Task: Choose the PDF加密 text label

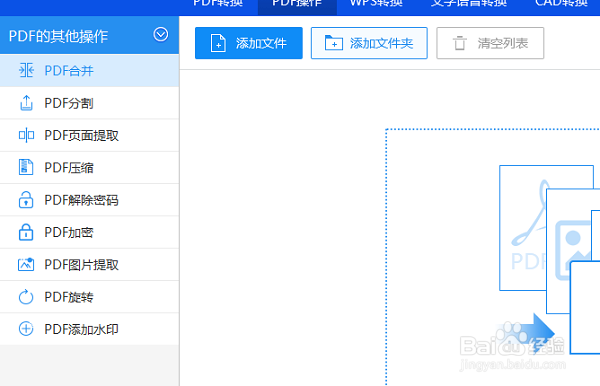Action: (x=69, y=232)
